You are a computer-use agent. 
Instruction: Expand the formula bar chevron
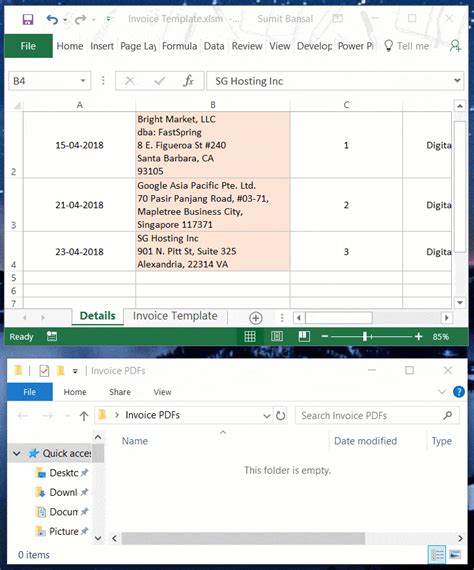(457, 80)
